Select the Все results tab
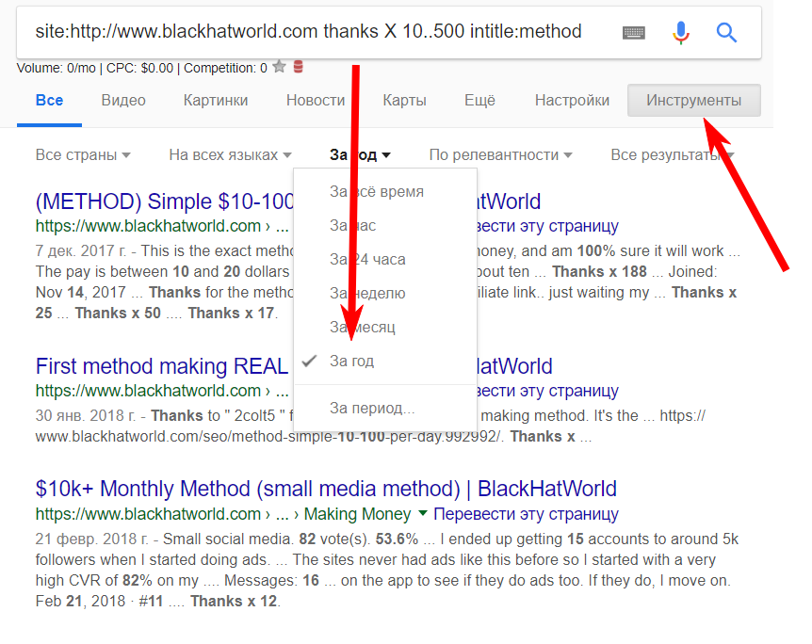812x644 pixels. point(49,100)
